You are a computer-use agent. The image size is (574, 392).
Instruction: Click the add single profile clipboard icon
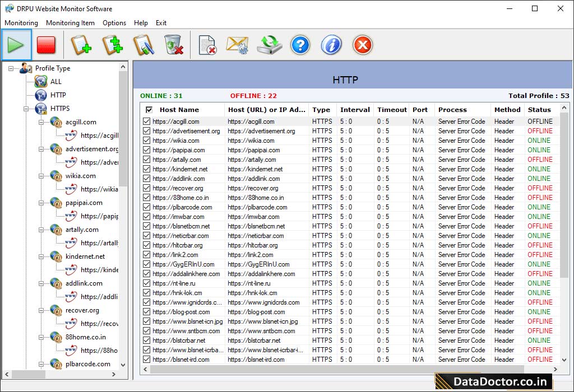[x=81, y=45]
